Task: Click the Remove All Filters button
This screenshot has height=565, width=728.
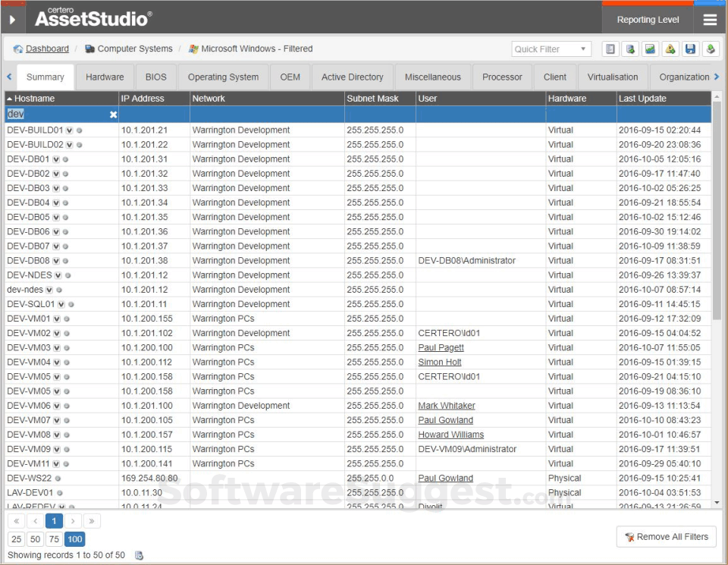Action: (x=666, y=537)
